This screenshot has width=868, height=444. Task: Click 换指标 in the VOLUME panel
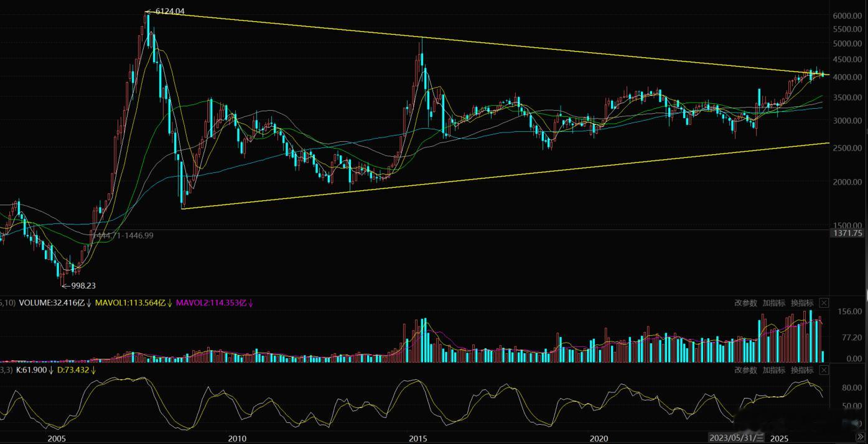coord(802,303)
